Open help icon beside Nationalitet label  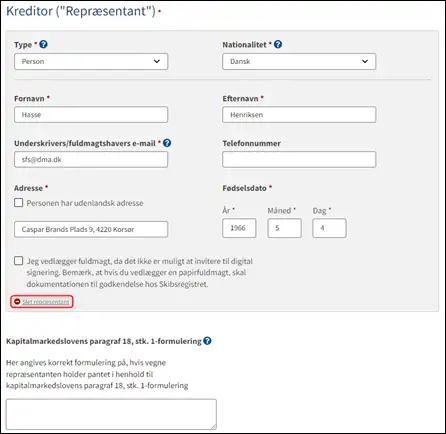click(278, 44)
